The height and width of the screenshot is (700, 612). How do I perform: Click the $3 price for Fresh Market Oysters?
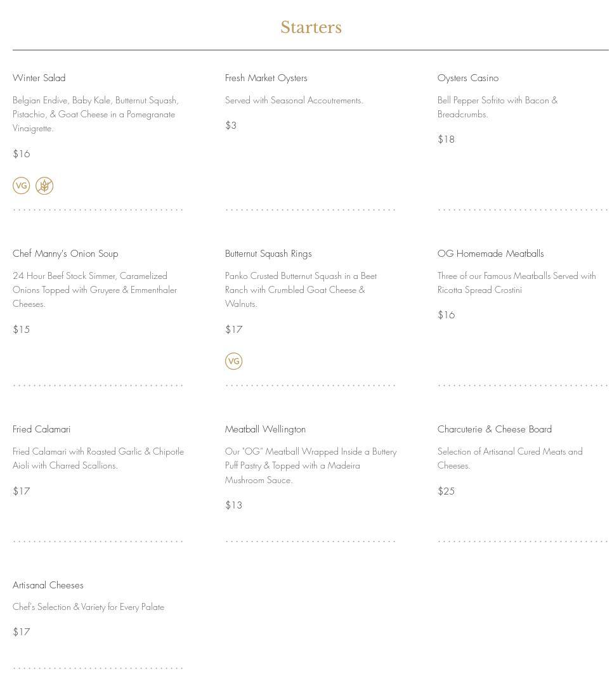pos(231,126)
